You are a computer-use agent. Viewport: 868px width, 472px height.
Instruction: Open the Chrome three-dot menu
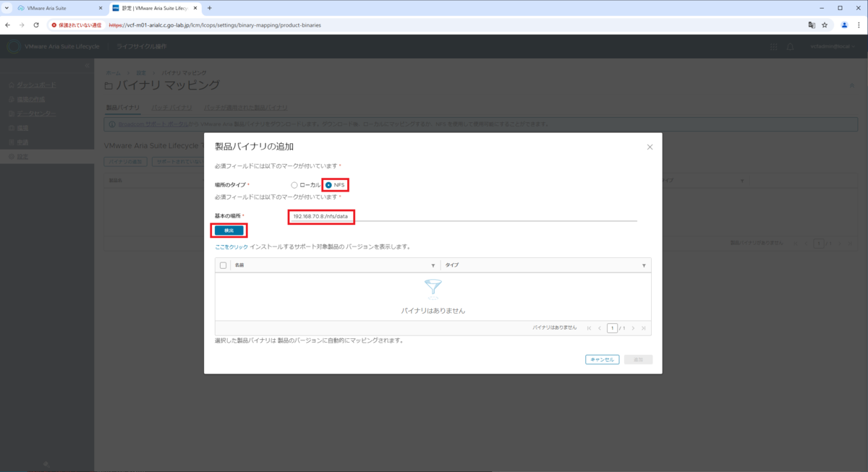(x=859, y=25)
